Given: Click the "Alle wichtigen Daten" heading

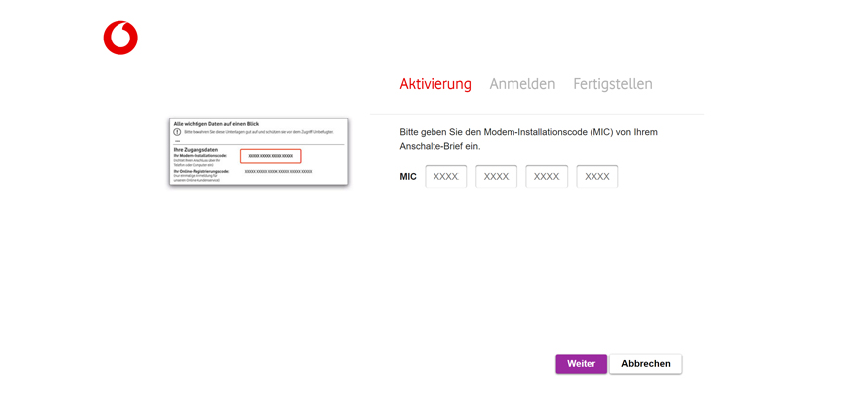Looking at the screenshot, I should (x=216, y=124).
